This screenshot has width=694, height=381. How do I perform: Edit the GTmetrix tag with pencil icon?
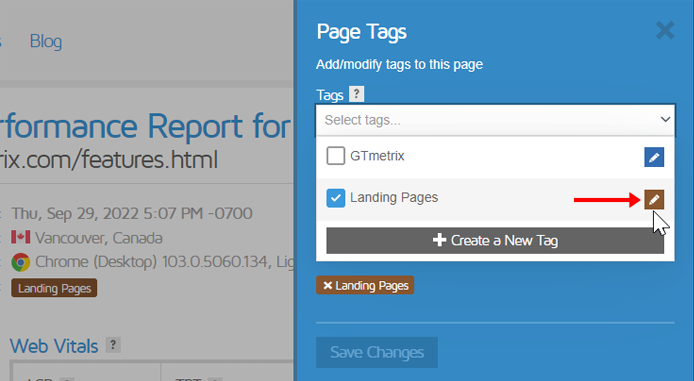click(x=654, y=157)
